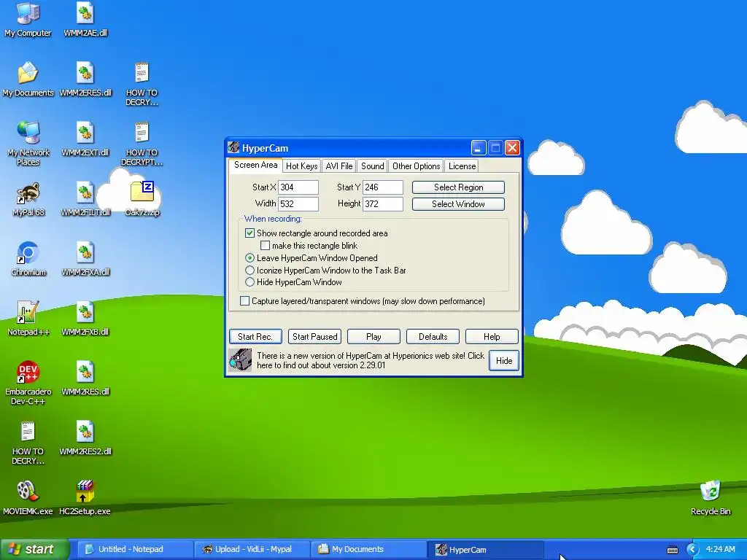
Task: Click the Select Region button
Action: coord(458,187)
